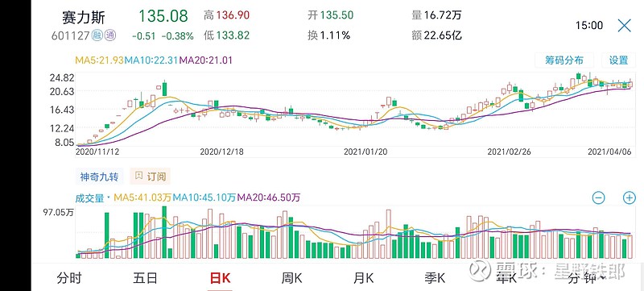Open the 成交量 volume indicator selector
Image resolution: width=644 pixels, height=291 pixels.
click(93, 197)
